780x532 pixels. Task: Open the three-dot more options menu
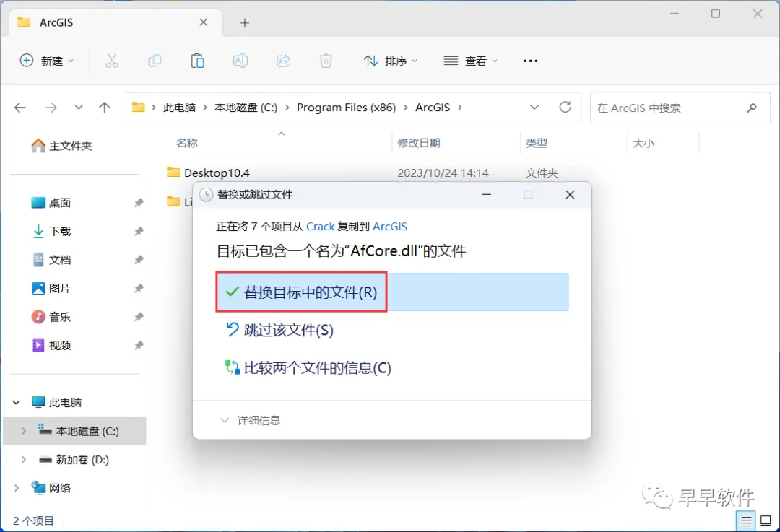[530, 61]
